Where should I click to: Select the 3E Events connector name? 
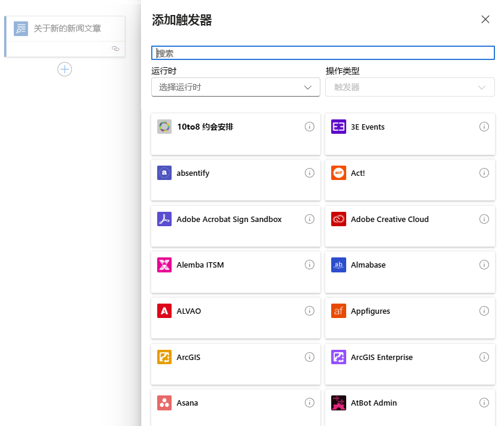coord(368,127)
